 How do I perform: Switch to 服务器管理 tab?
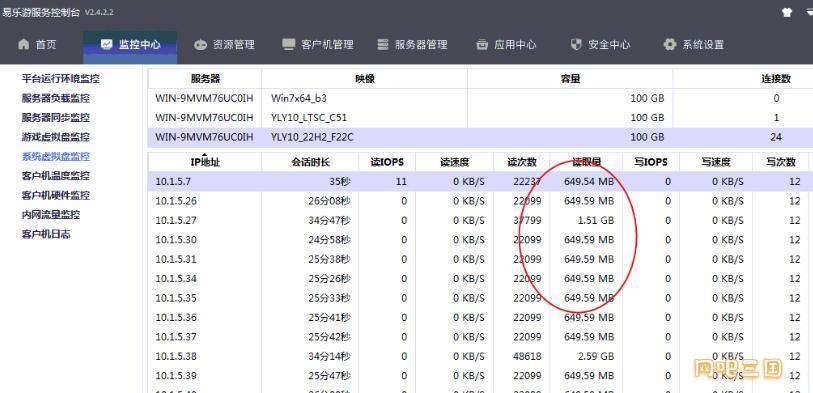412,45
